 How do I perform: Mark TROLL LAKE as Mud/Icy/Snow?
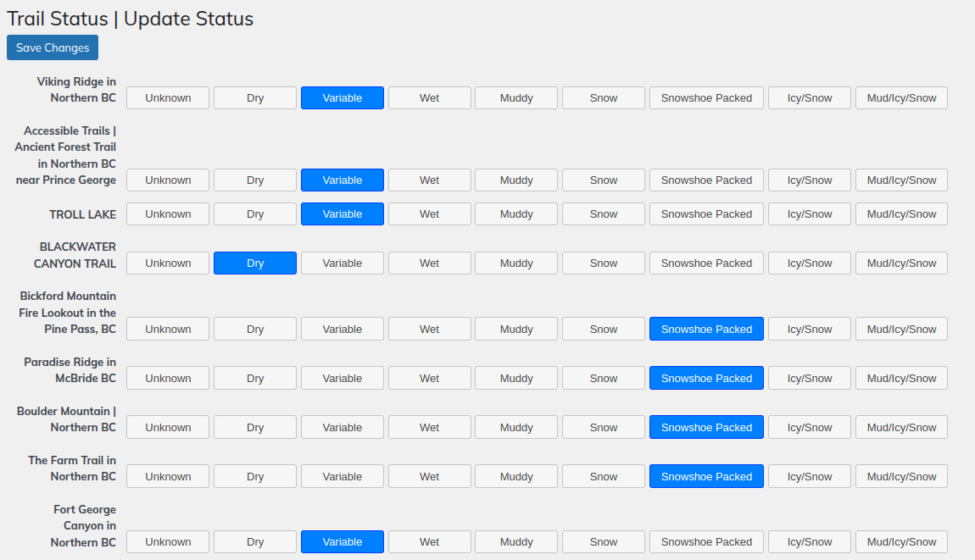coord(901,213)
